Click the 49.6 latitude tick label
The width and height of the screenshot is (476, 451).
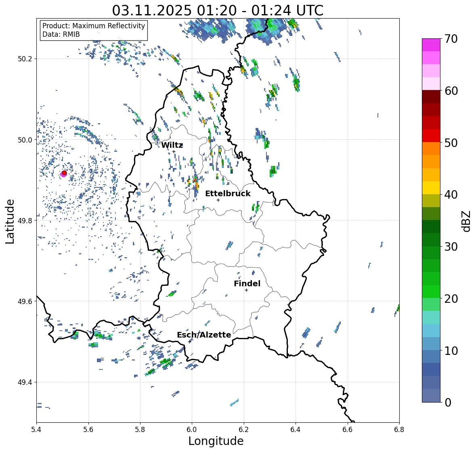click(x=25, y=301)
